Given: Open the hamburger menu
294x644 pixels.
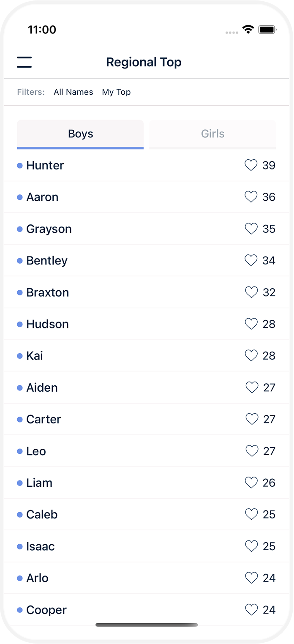Looking at the screenshot, I should (x=24, y=62).
